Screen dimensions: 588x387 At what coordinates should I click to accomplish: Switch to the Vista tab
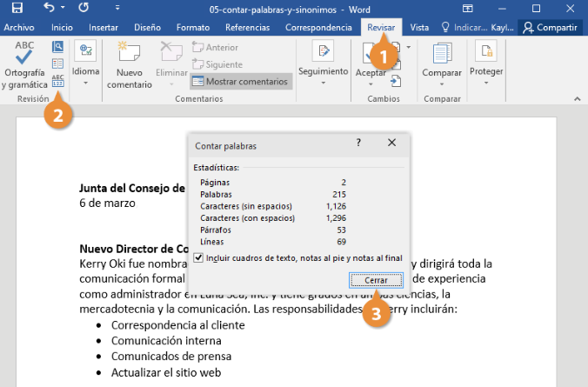coord(419,27)
